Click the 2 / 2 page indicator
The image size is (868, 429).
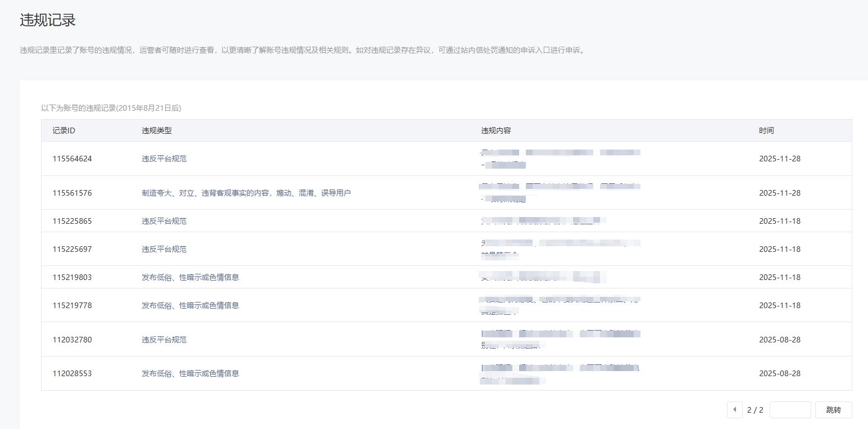(x=755, y=410)
